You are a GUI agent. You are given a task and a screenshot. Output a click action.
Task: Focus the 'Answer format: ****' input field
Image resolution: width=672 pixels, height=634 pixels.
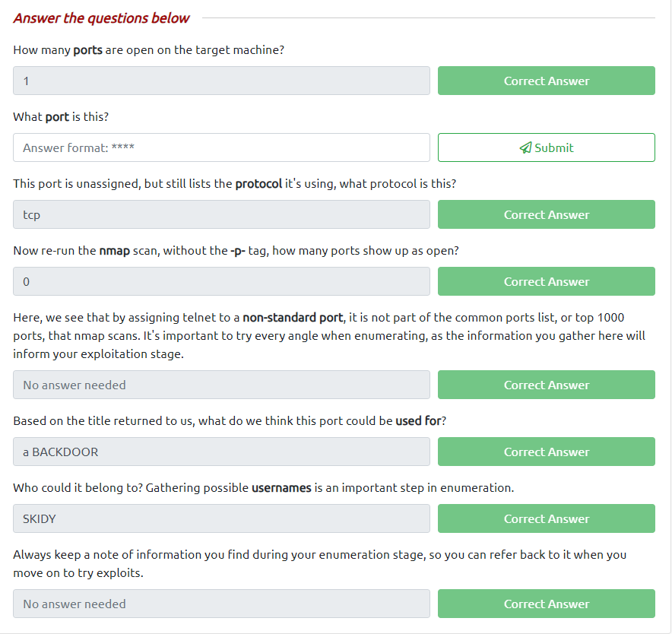[221, 147]
